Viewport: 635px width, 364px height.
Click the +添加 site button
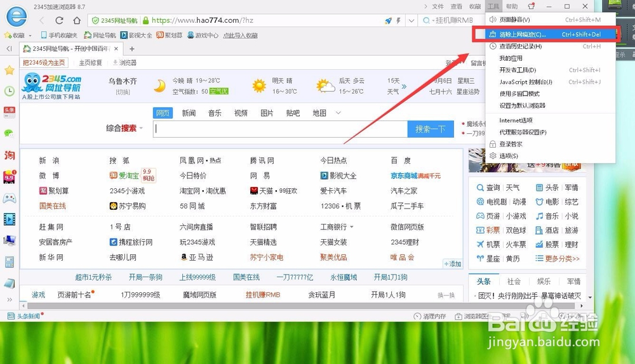pos(452,264)
